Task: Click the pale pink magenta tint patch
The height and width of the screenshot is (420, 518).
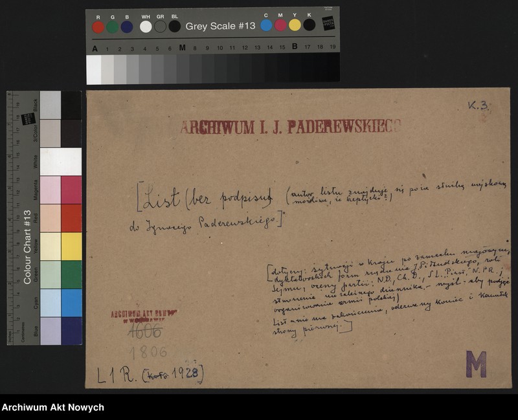Action: click(51, 190)
